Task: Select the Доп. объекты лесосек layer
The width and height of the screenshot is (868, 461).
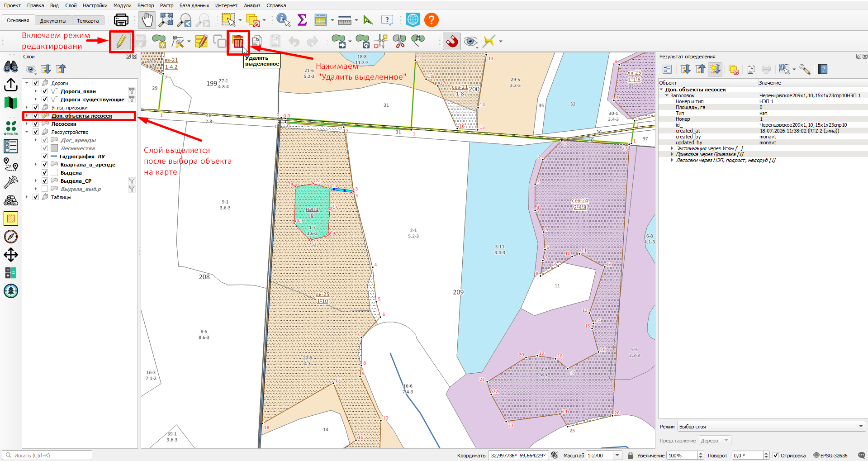Action: pyautogui.click(x=82, y=116)
